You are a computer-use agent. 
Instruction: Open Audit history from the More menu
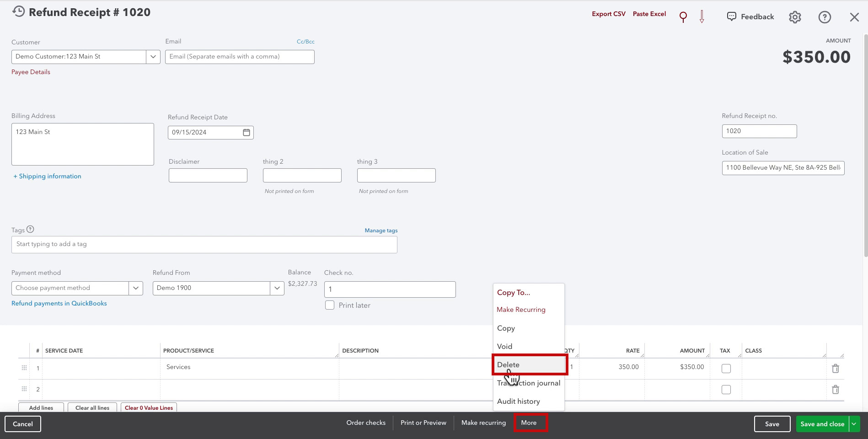(x=518, y=402)
